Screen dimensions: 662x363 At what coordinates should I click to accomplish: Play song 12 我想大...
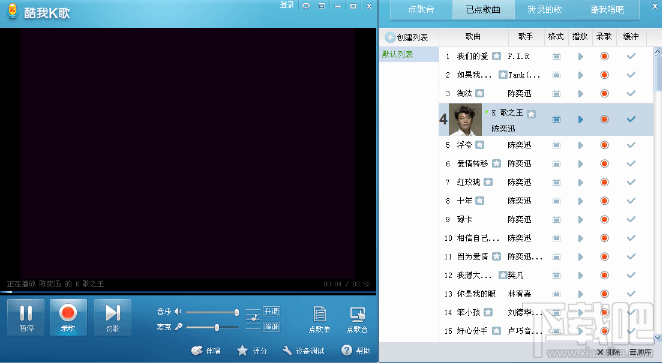[x=581, y=276]
